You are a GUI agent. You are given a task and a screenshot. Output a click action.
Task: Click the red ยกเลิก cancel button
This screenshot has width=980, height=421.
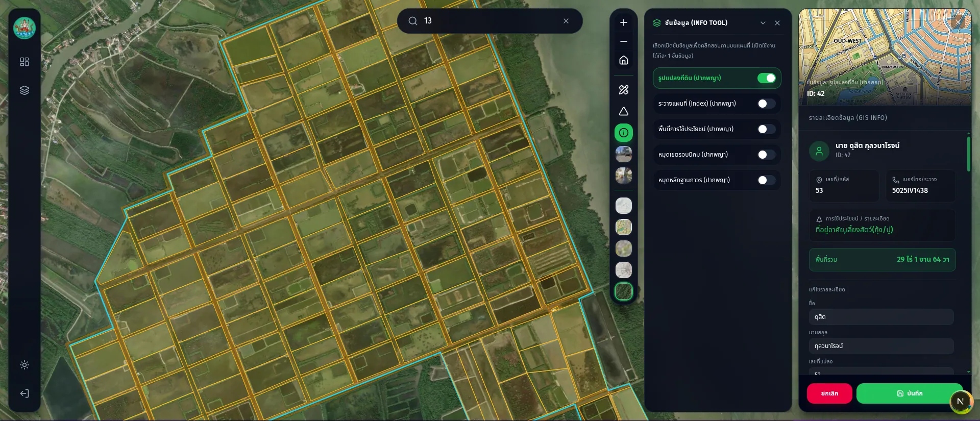tap(829, 393)
